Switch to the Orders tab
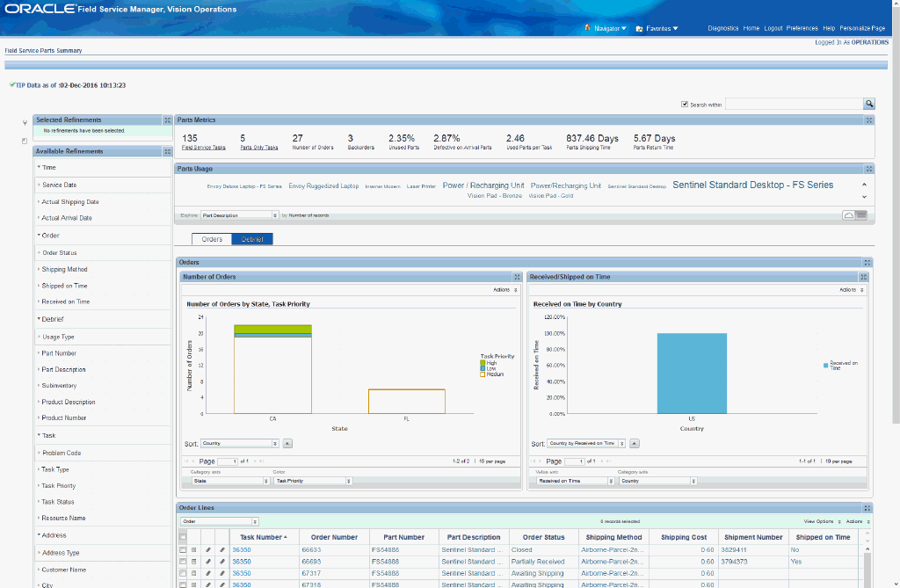The image size is (900, 588). (x=212, y=239)
